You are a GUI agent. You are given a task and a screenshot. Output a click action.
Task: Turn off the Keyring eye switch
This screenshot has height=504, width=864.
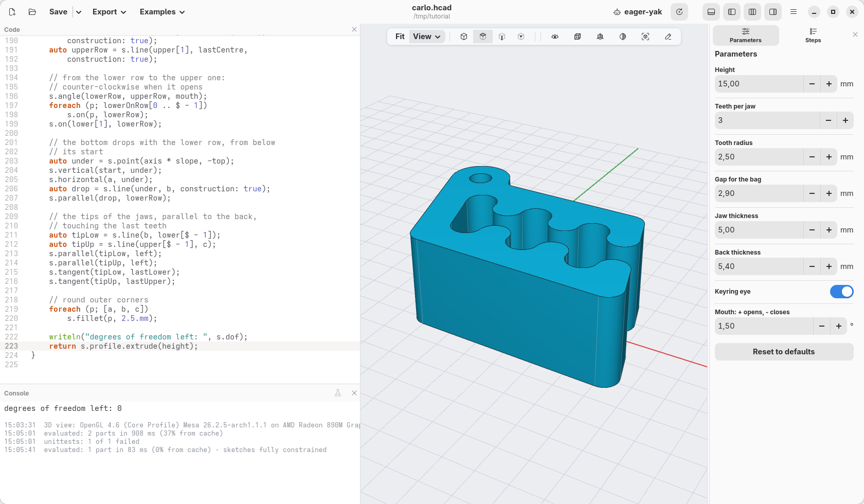[x=842, y=292]
